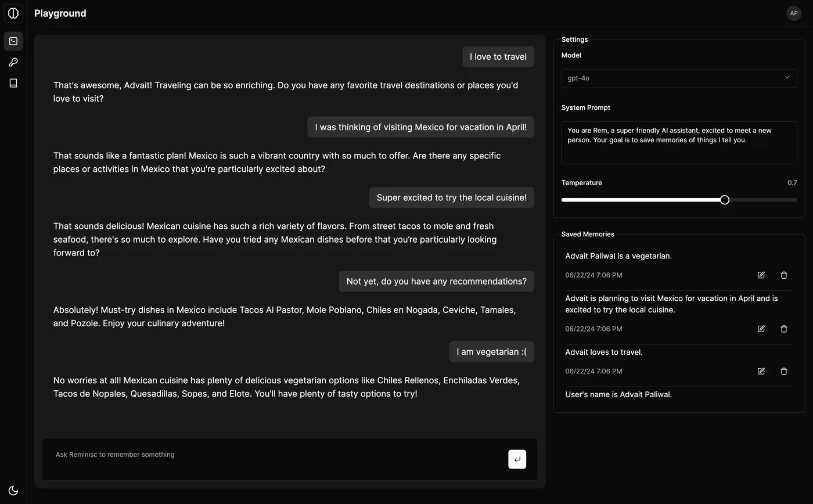Click the 'I am vegetarian :(' bubble
813x504 pixels.
click(x=491, y=351)
